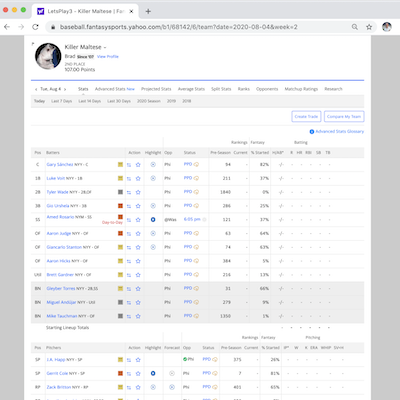The image size is (400, 400).
Task: Open the Advanced Stats Glossary link
Action: [340, 132]
